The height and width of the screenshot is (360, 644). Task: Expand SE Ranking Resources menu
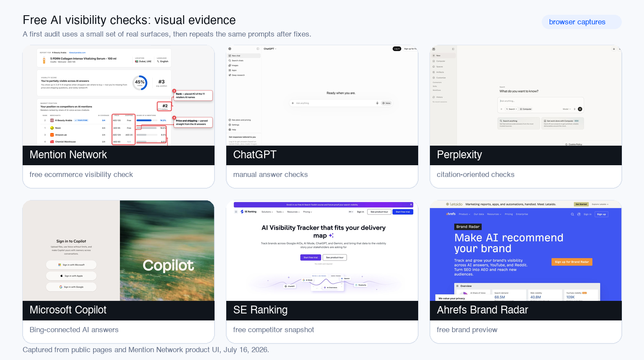click(x=294, y=212)
